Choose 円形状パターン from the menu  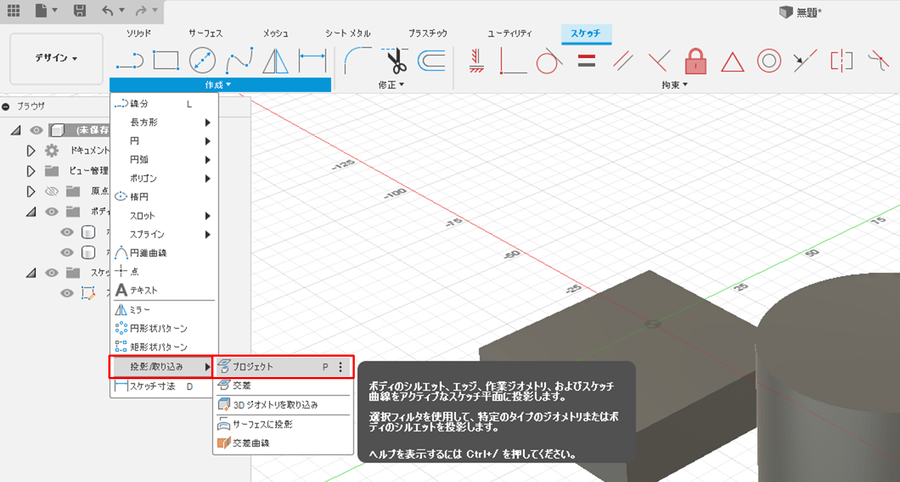tap(164, 329)
